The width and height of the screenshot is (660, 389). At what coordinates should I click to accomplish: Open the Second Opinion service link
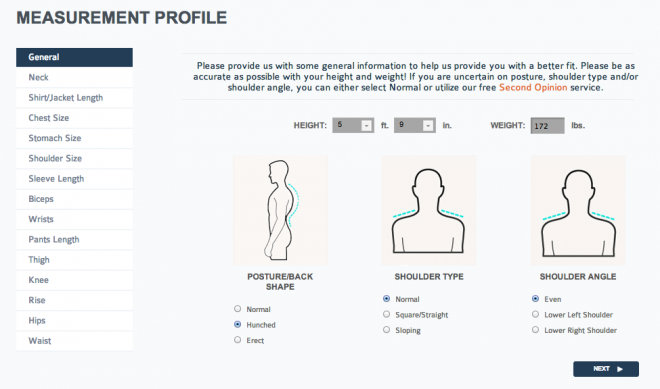tap(533, 88)
